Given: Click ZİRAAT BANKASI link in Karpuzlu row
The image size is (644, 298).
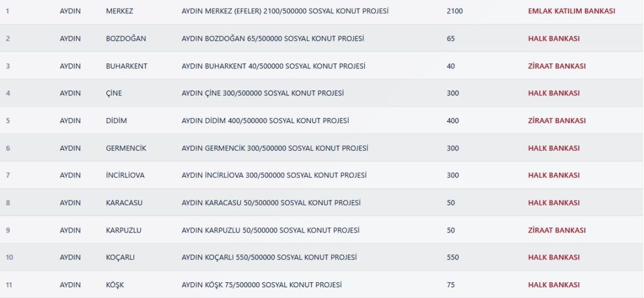Looking at the screenshot, I should 557,230.
